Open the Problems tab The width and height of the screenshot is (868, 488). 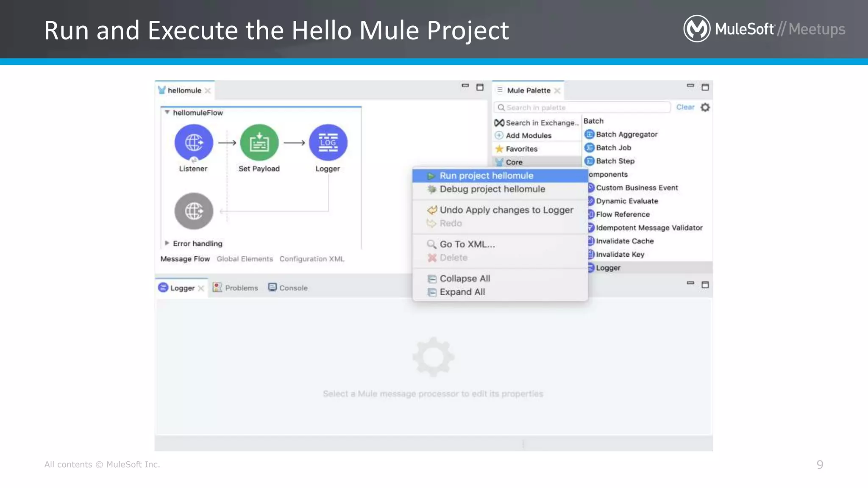(235, 288)
